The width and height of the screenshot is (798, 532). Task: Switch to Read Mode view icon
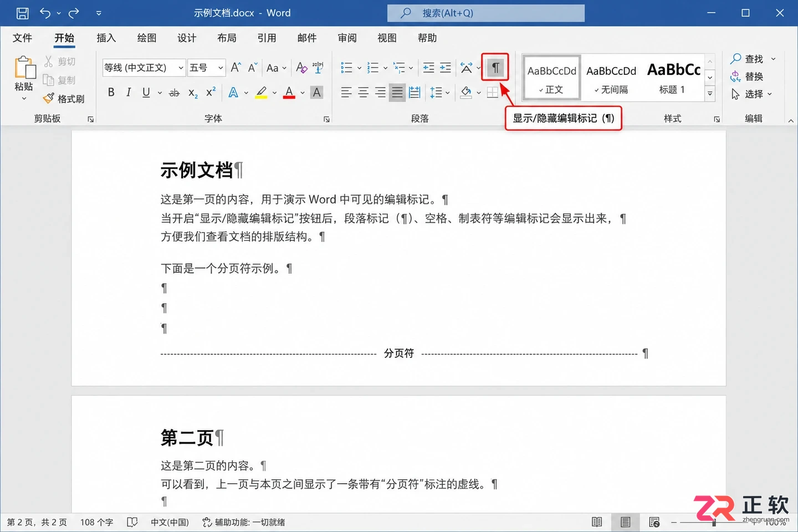coord(597,522)
